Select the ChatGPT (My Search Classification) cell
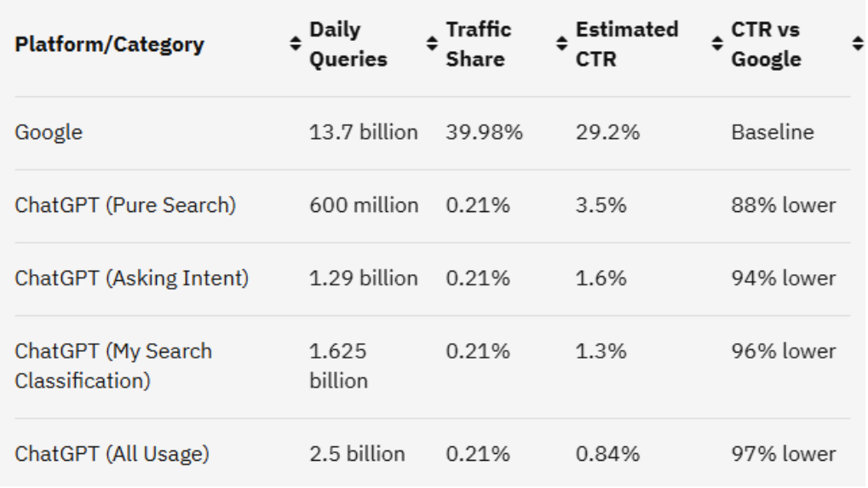 (x=113, y=365)
